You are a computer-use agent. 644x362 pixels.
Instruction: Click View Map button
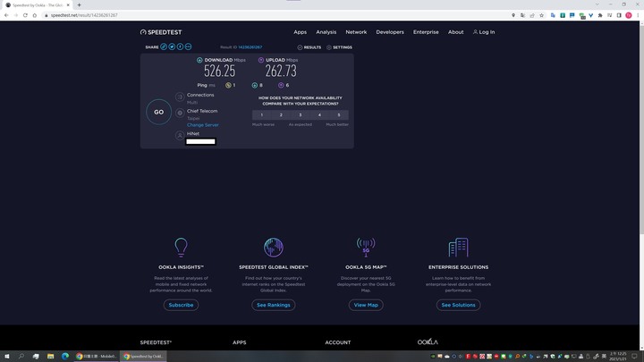click(x=366, y=305)
